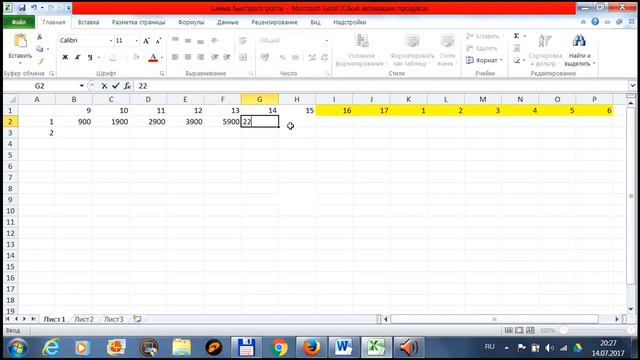
Task: Toggle italic К formatting
Action: (x=78, y=57)
